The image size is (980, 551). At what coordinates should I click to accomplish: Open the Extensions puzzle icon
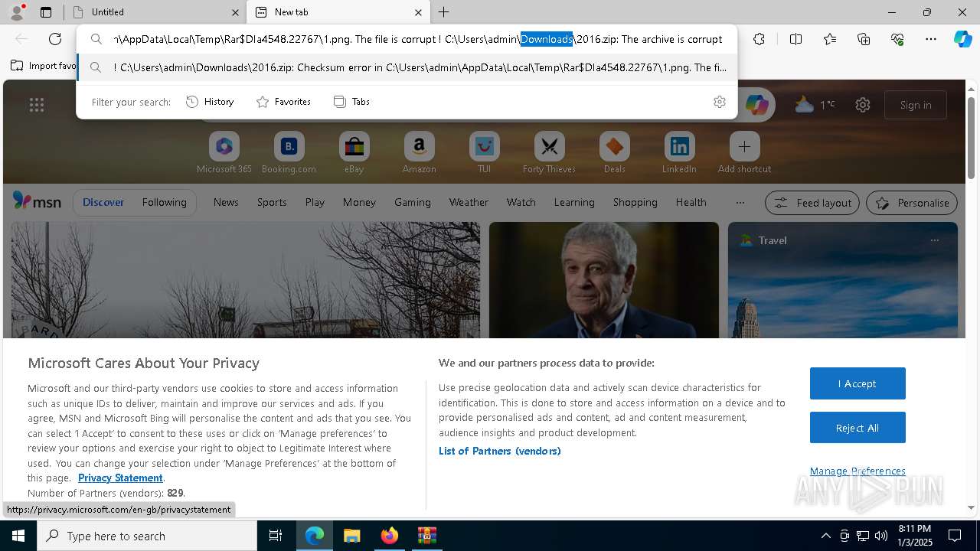[x=759, y=39]
